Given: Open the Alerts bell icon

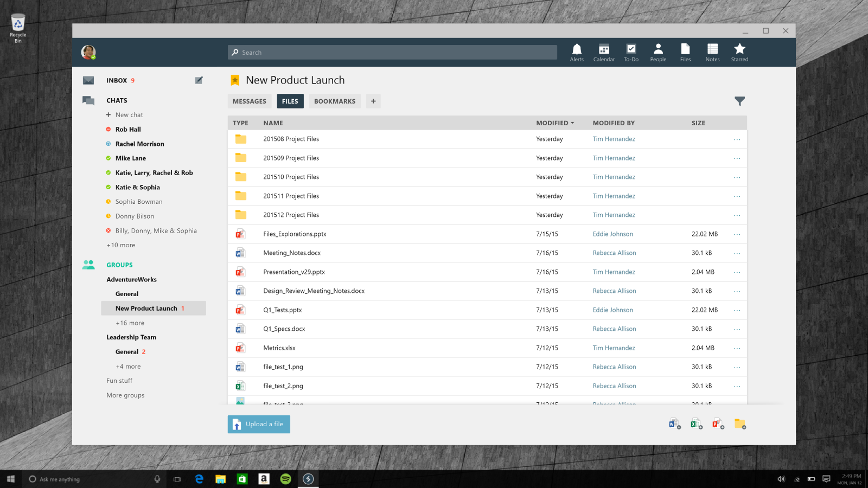Looking at the screenshot, I should click(x=577, y=52).
